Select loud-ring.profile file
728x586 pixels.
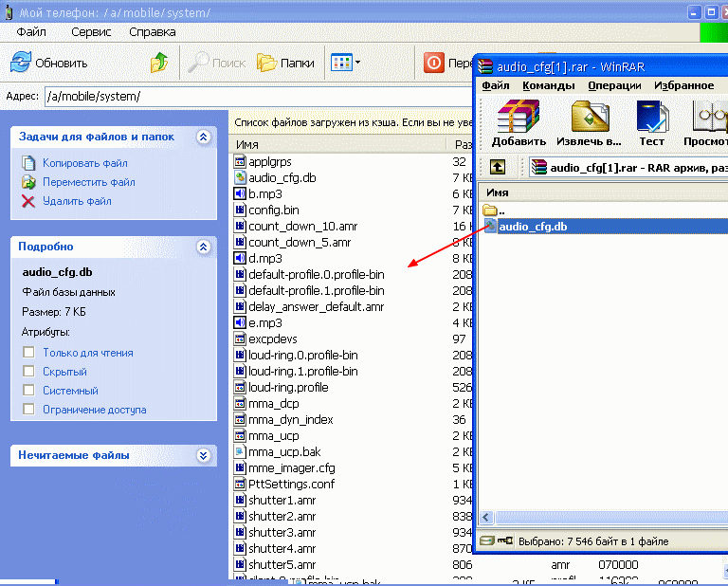[x=288, y=387]
